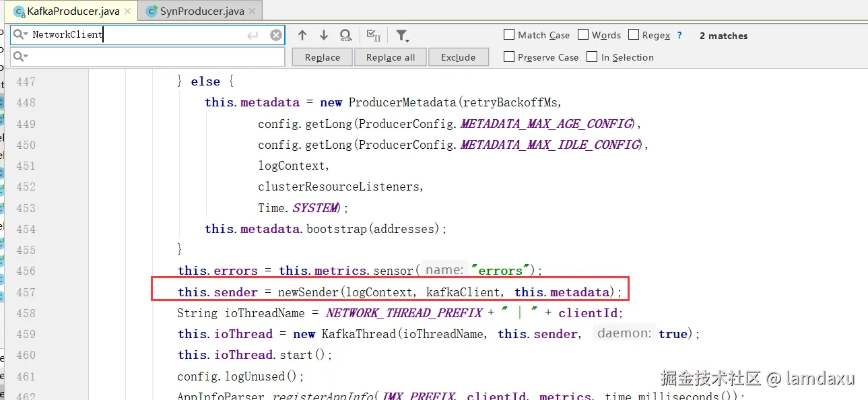Click the new line enter icon in search field
Image resolution: width=868 pixels, height=400 pixels.
click(253, 35)
